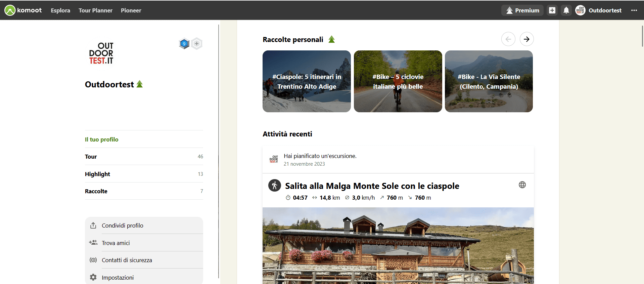
Task: Click the komoot logo
Action: [x=23, y=10]
